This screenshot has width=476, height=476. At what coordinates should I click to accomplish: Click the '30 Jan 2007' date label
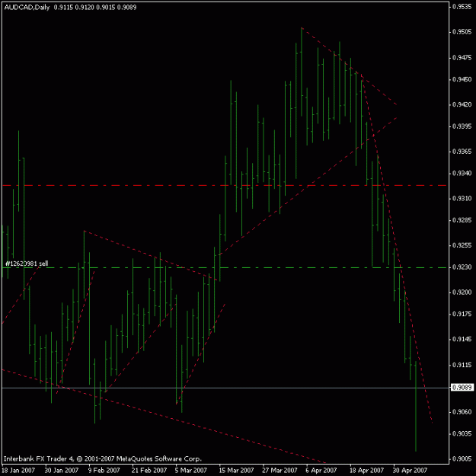click(x=62, y=470)
